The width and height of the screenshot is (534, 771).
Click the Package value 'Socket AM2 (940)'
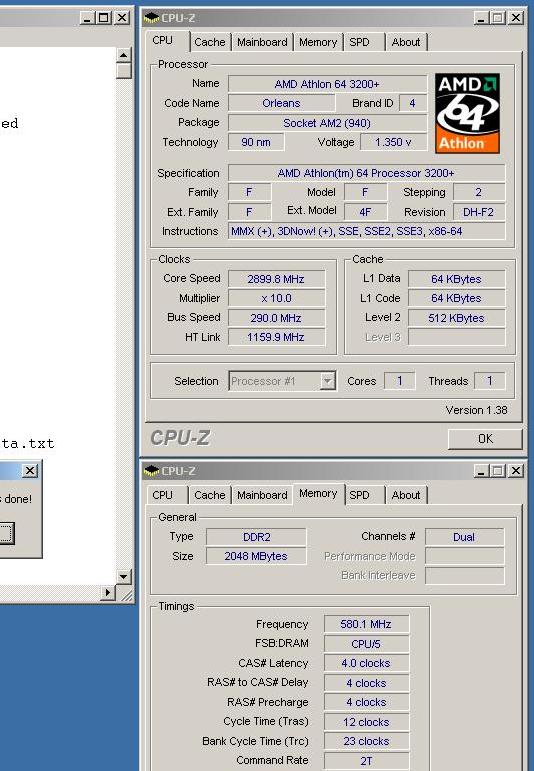[x=327, y=123]
